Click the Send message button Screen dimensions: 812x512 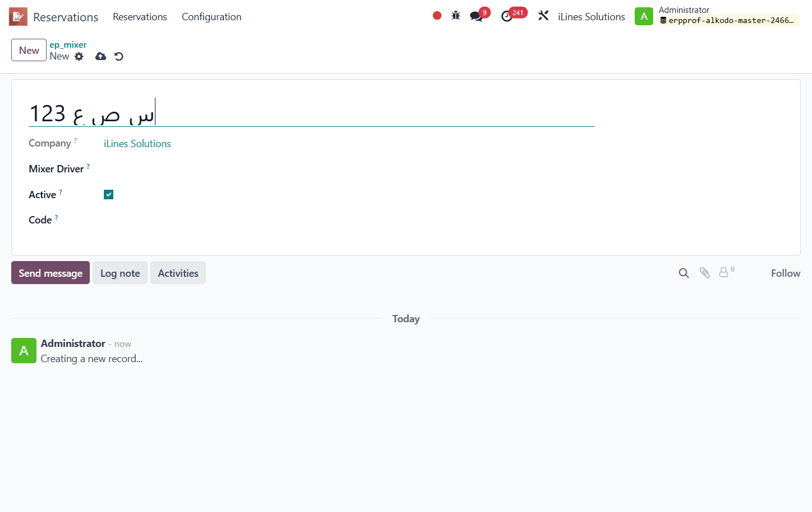(x=51, y=273)
